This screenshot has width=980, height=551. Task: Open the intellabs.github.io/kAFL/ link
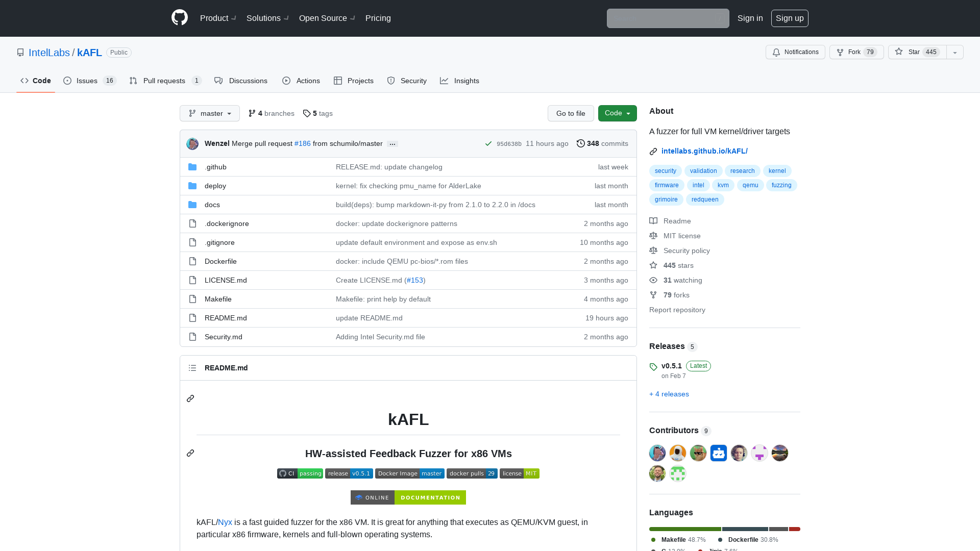click(705, 151)
